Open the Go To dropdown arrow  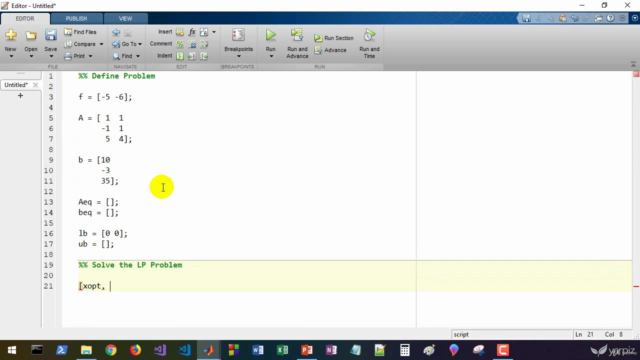[140, 44]
